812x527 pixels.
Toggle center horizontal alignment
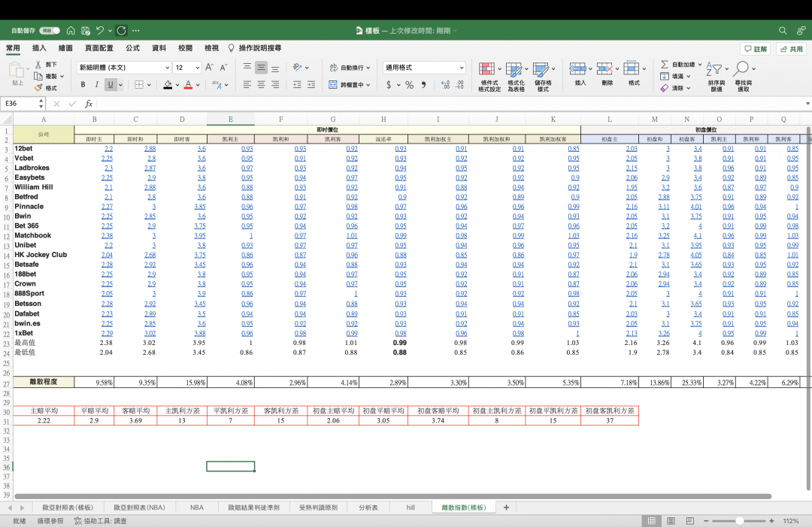coord(261,84)
